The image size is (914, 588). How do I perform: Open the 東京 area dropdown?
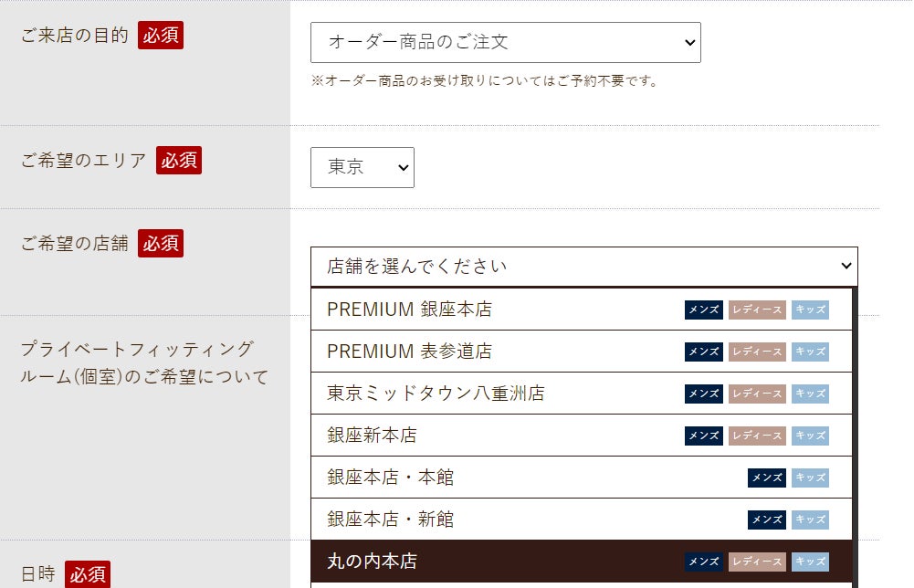362,168
